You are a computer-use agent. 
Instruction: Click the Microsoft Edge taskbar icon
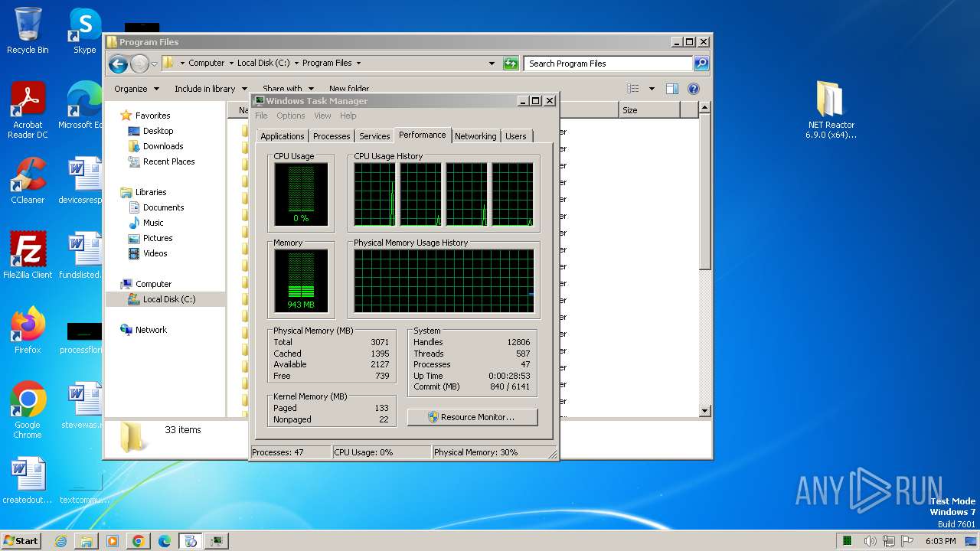click(165, 541)
